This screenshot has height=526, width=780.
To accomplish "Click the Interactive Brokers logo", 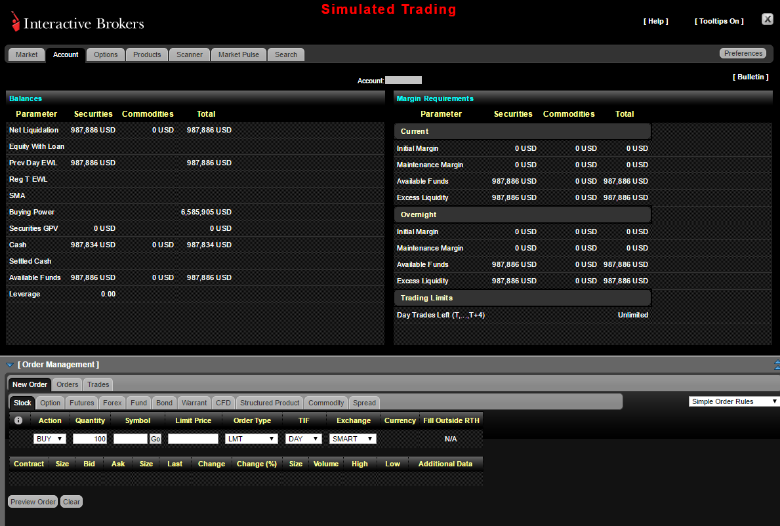I will 78,22.
